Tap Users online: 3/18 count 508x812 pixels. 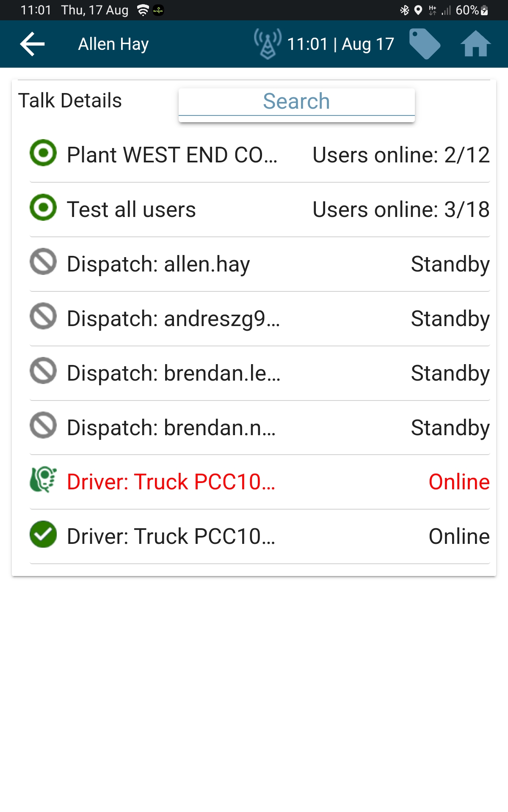coord(401,209)
